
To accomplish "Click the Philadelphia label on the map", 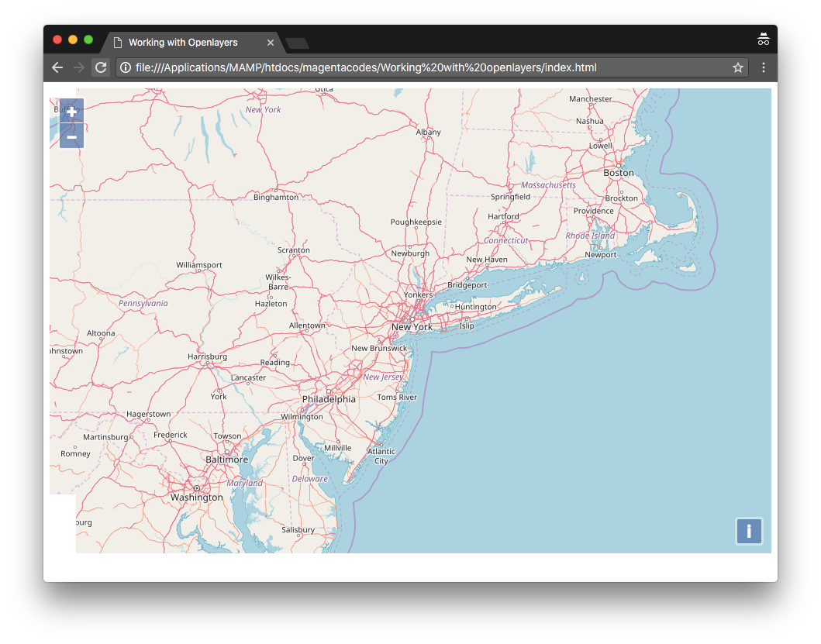I will [x=329, y=400].
